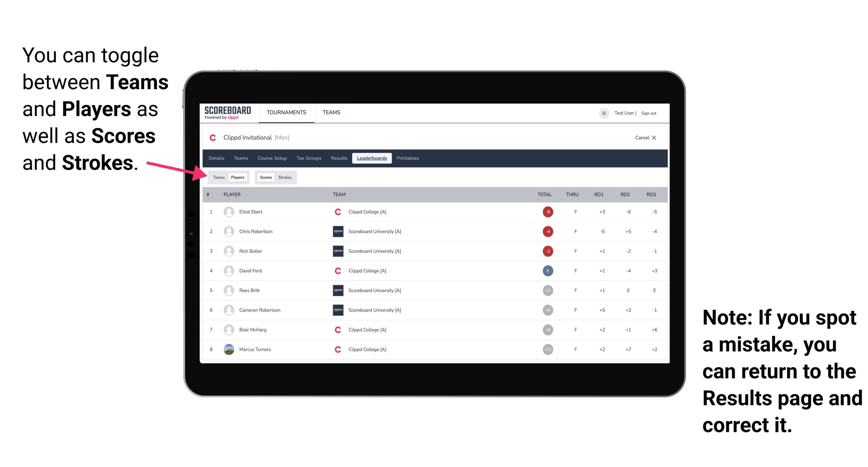This screenshot has height=467, width=868.
Task: Select the Leaderboards tab
Action: 372,158
